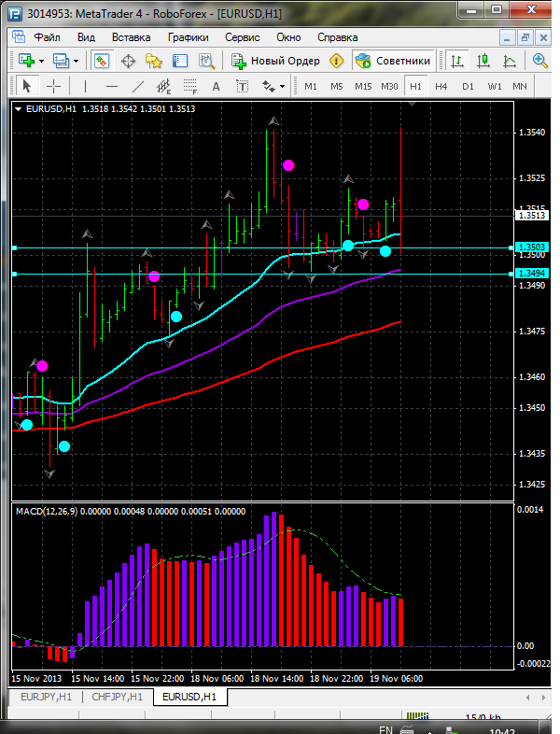Viewport: 560px width, 734px height.
Task: Switch to the CHFJPY,H1 chart tab
Action: coord(117,697)
